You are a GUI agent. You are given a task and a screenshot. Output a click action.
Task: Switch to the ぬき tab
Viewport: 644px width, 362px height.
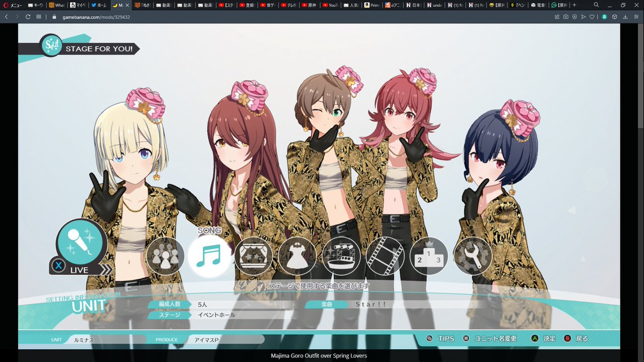pos(142,5)
